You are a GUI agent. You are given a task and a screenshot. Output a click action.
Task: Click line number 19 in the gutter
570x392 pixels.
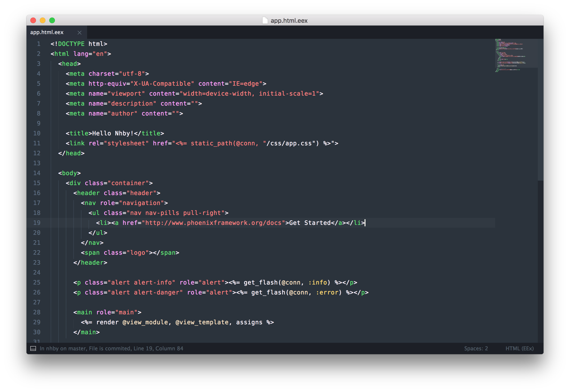tap(37, 223)
